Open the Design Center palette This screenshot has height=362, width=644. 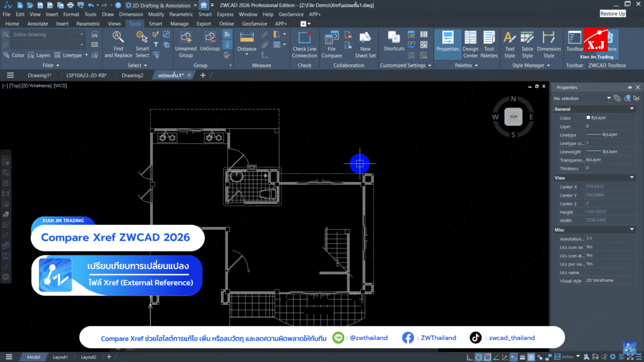point(470,44)
